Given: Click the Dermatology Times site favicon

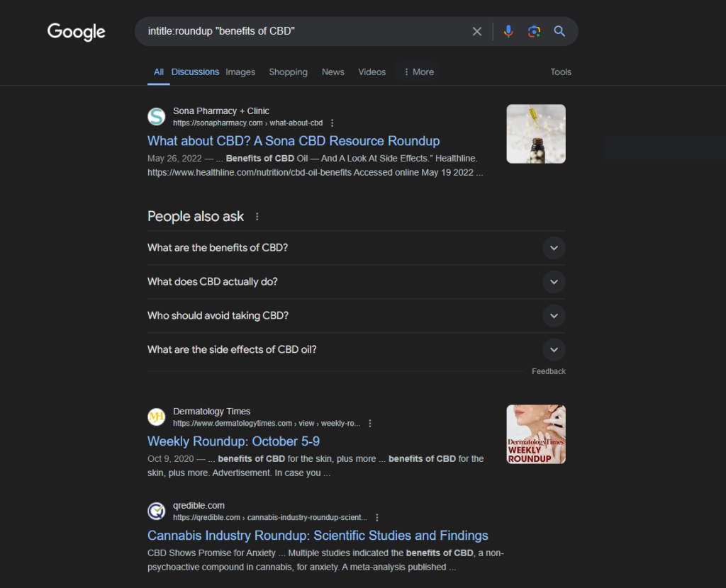Looking at the screenshot, I should (156, 417).
